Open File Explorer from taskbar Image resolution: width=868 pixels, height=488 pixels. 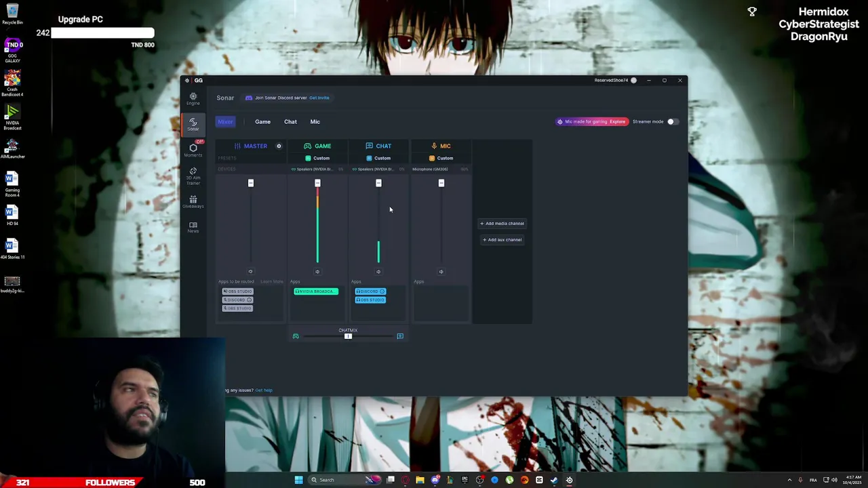point(420,480)
